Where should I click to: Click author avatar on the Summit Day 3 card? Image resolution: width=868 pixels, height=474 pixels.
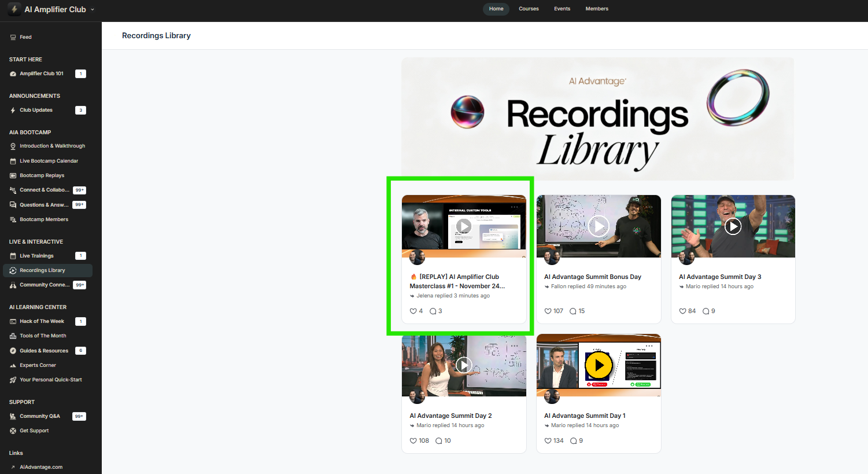point(686,257)
